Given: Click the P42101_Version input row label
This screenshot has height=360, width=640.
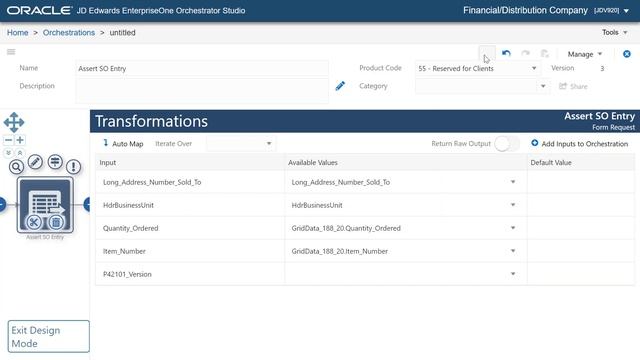Looking at the screenshot, I should tap(127, 274).
